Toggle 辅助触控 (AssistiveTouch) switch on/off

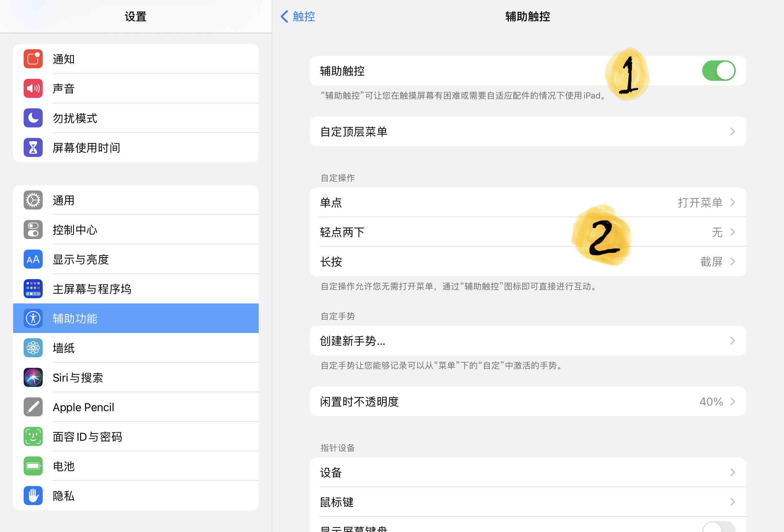[718, 70]
